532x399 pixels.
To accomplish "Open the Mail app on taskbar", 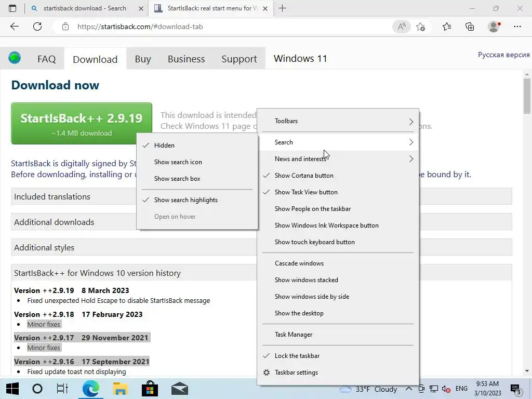I will pyautogui.click(x=179, y=389).
